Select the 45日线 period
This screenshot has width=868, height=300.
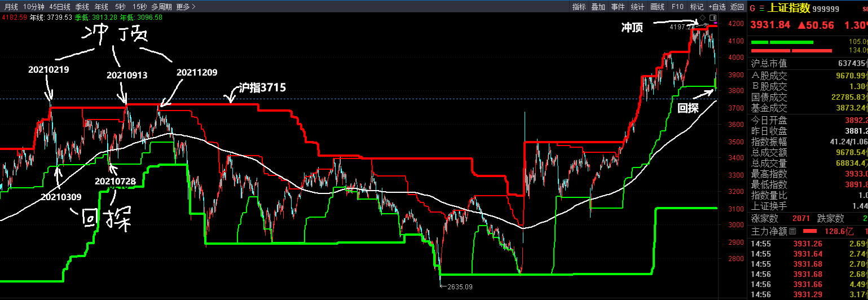coord(60,7)
